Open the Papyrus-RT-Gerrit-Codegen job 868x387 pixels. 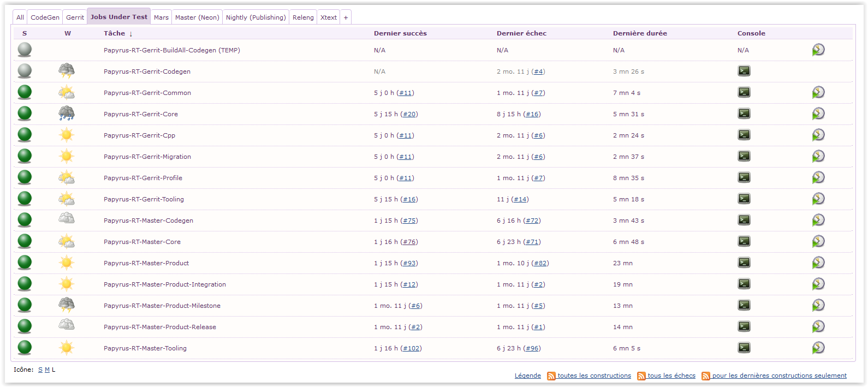(x=147, y=72)
